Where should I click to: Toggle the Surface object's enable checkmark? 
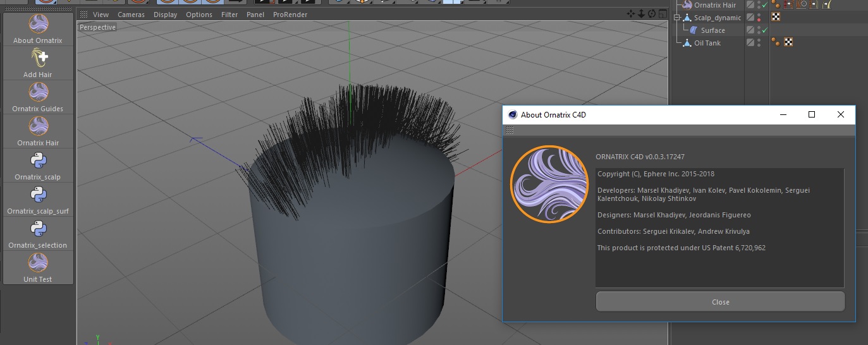coord(765,30)
